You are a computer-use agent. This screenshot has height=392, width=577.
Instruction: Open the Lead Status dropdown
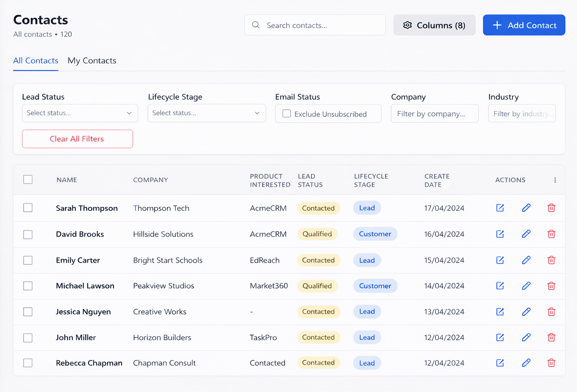[80, 113]
